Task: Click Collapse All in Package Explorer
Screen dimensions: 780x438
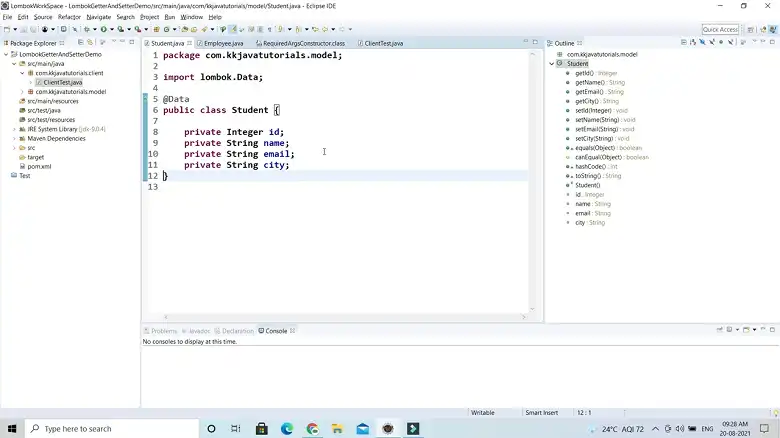Action: click(81, 42)
